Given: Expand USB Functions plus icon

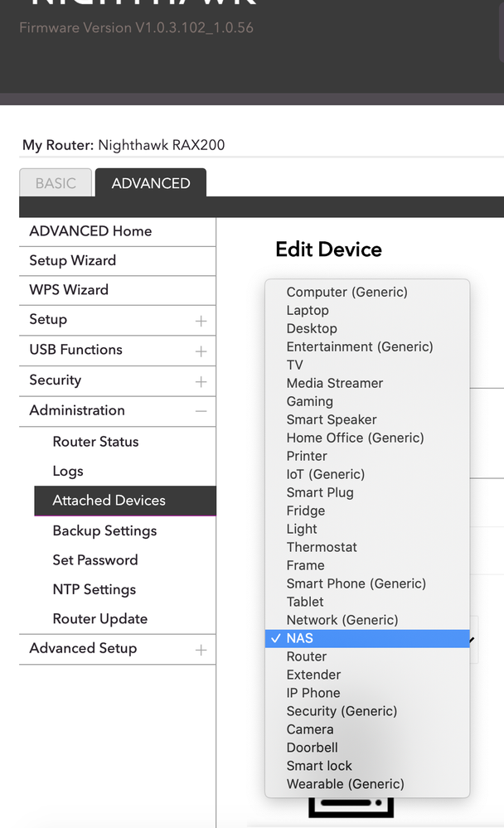Looking at the screenshot, I should (201, 351).
